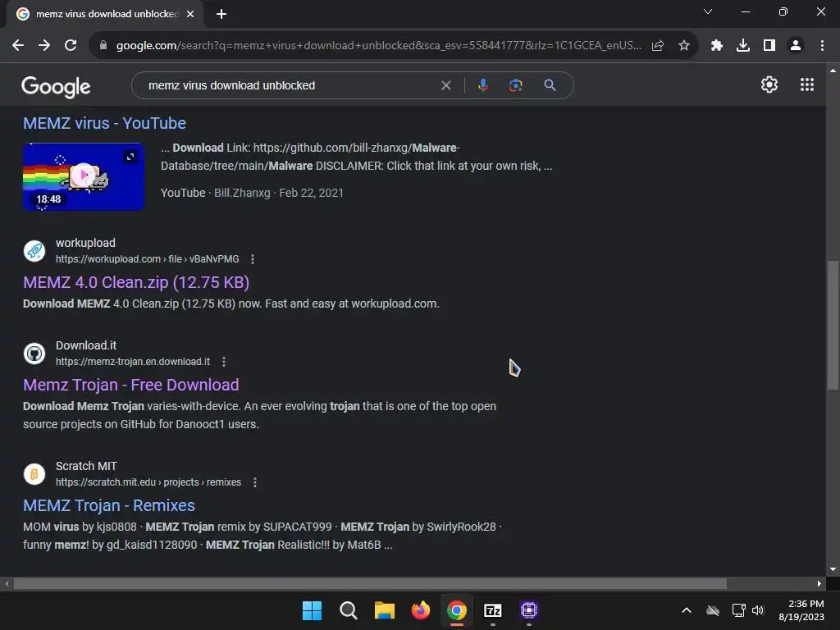Close the memz virus search tab
This screenshot has height=630, width=840.
(190, 14)
